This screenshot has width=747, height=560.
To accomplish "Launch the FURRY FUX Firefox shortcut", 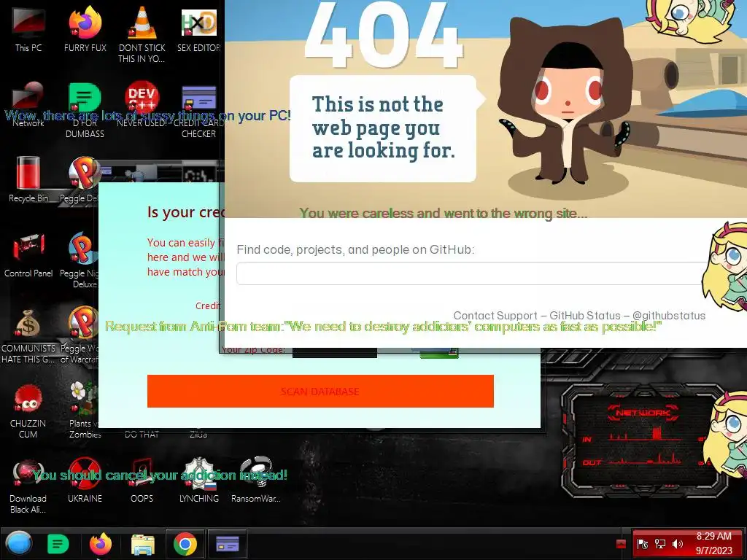I will point(85,30).
